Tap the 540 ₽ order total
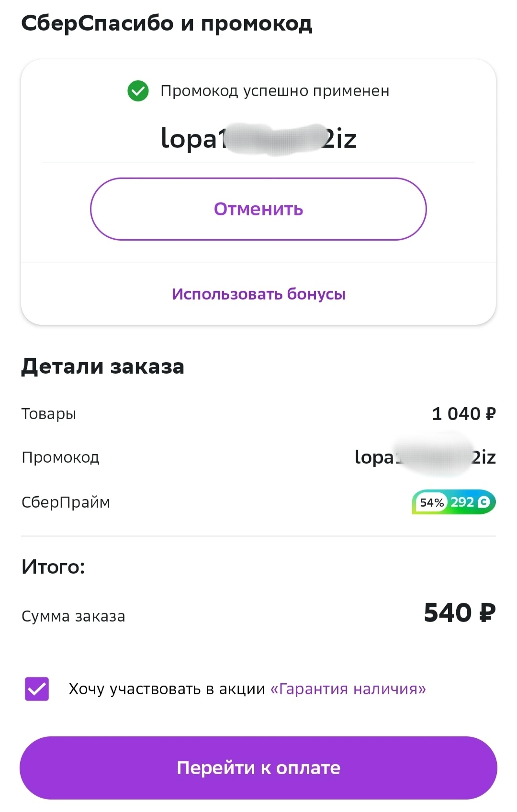 (460, 613)
